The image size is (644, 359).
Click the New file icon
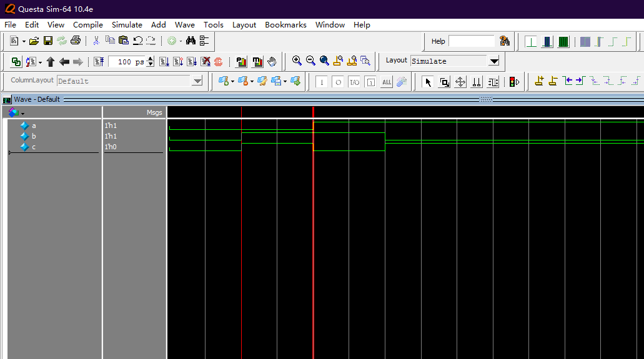coord(14,41)
